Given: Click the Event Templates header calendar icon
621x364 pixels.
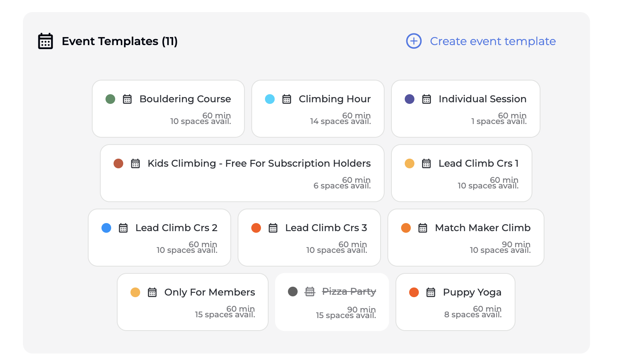Looking at the screenshot, I should [x=46, y=41].
